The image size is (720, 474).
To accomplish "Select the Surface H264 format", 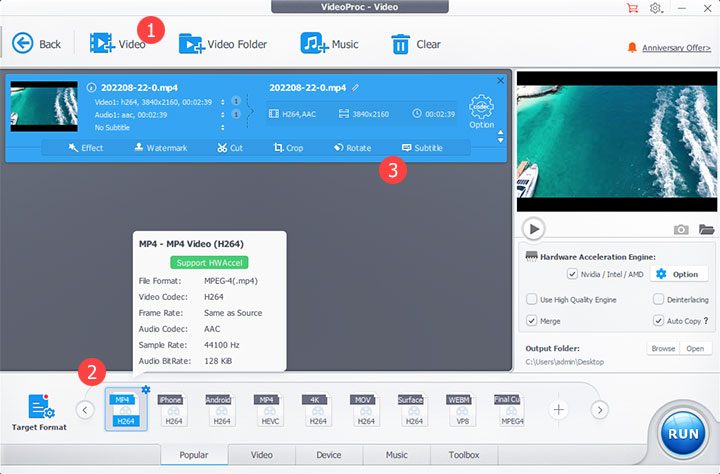I will [413, 410].
